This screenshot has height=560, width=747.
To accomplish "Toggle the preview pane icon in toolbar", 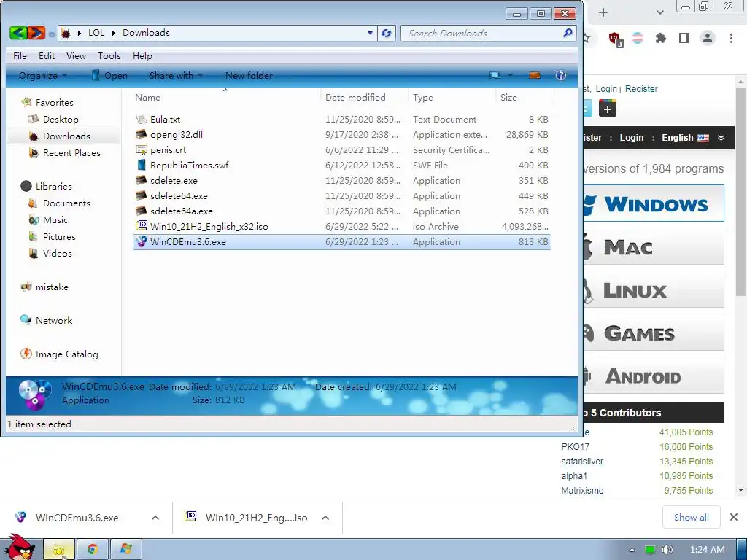I will tap(535, 75).
